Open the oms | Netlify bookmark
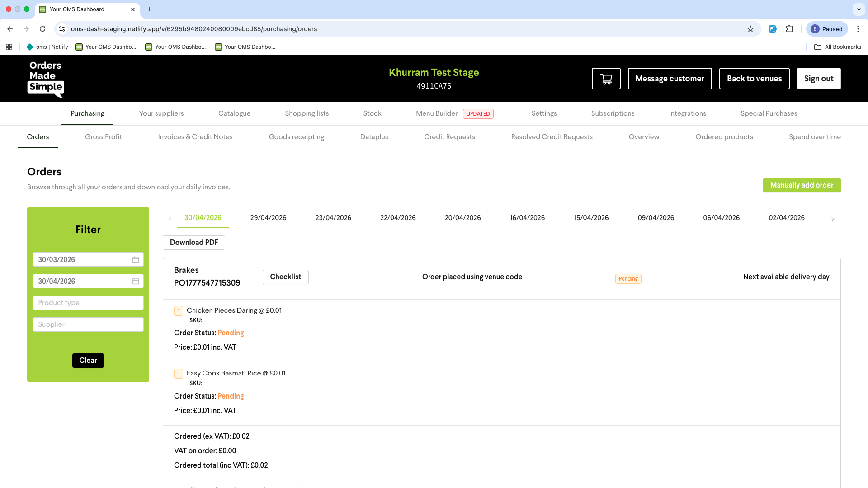This screenshot has height=488, width=868. point(47,47)
